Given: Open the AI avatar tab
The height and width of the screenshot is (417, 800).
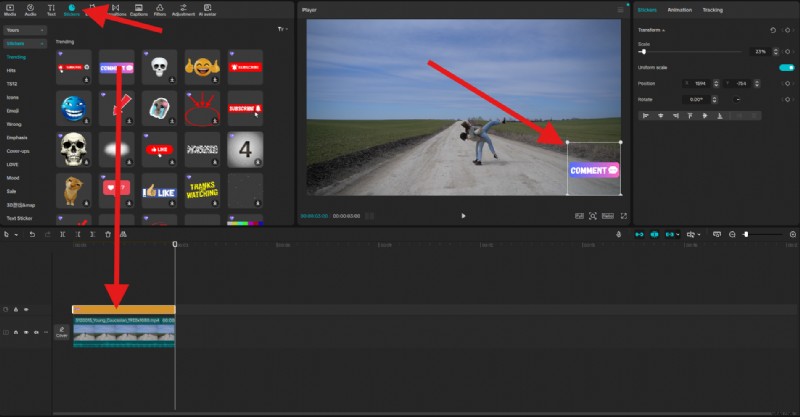Looking at the screenshot, I should (x=207, y=10).
